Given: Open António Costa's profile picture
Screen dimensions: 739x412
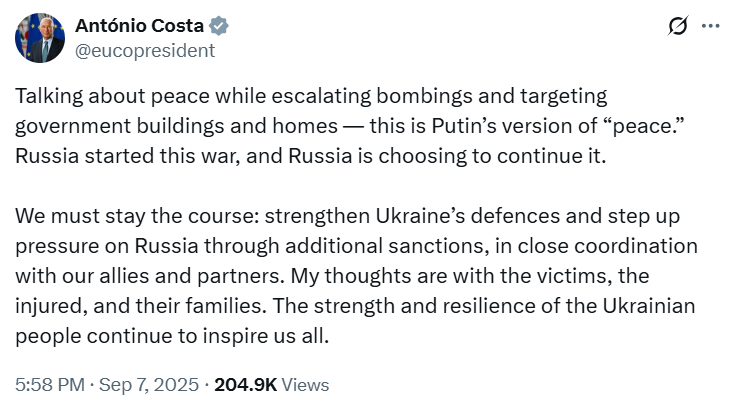Looking at the screenshot, I should tap(40, 38).
